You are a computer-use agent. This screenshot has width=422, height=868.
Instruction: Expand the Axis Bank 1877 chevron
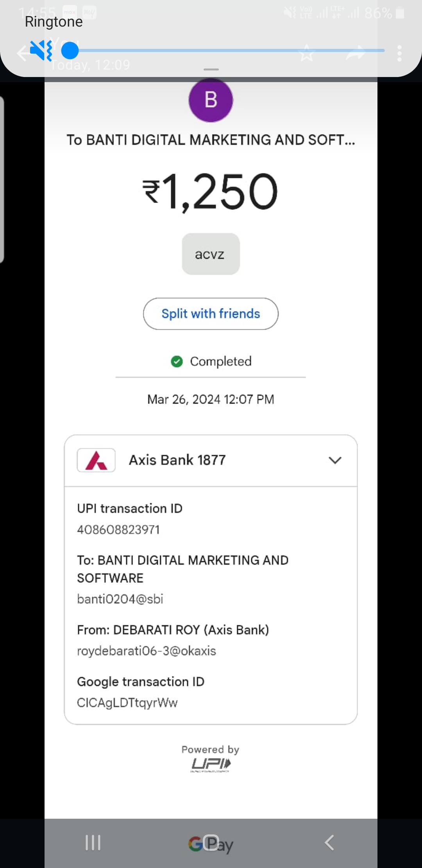(335, 460)
